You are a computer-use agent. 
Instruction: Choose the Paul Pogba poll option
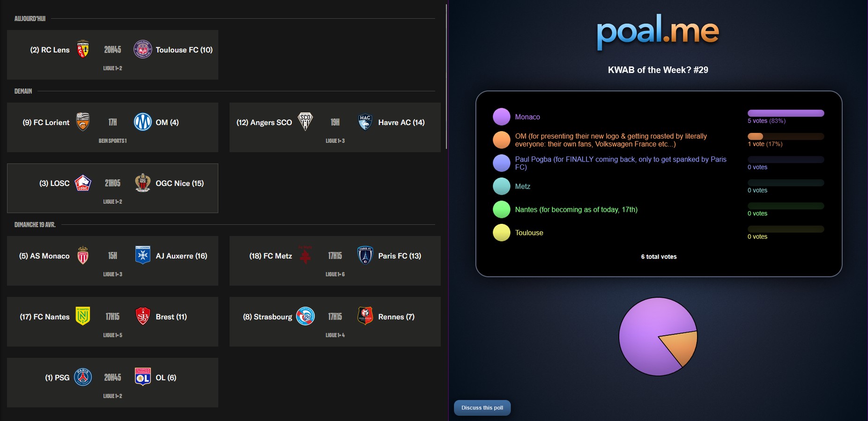pyautogui.click(x=621, y=163)
